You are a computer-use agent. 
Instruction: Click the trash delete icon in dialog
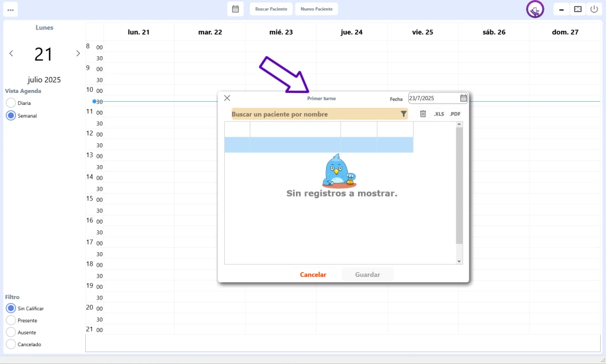pyautogui.click(x=423, y=114)
